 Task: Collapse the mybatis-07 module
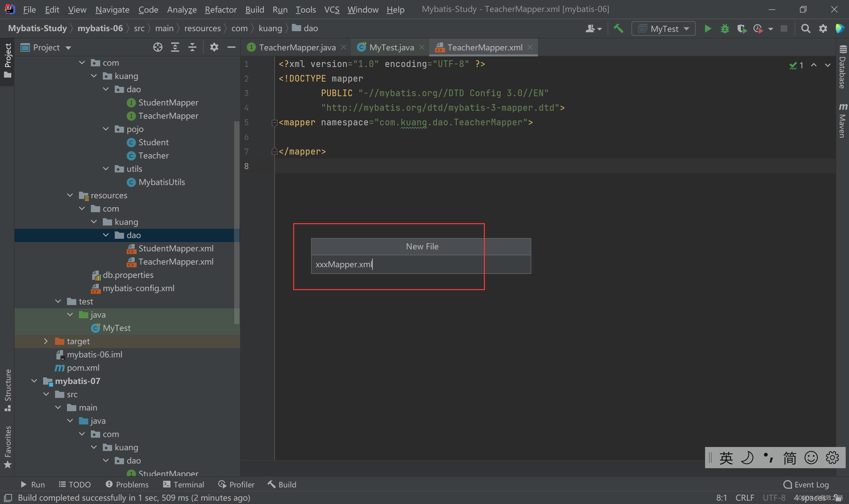point(34,381)
